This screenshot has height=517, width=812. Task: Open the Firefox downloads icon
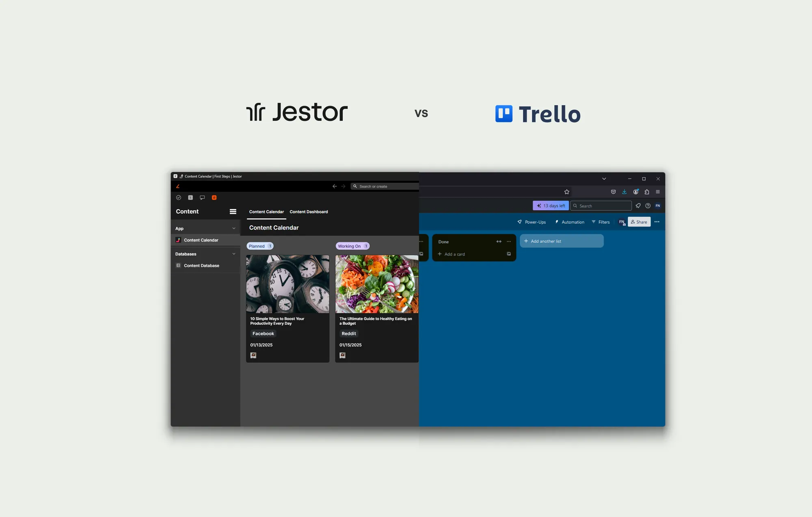(x=624, y=192)
